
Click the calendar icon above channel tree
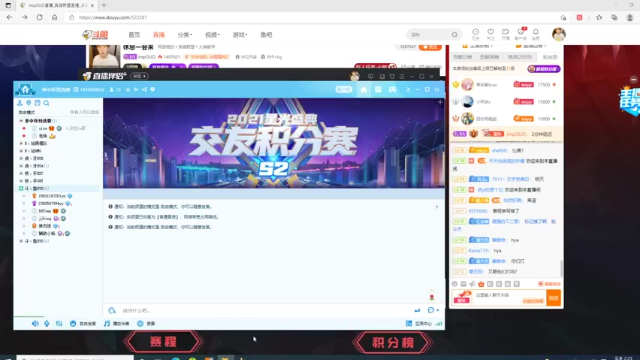click(x=38, y=103)
